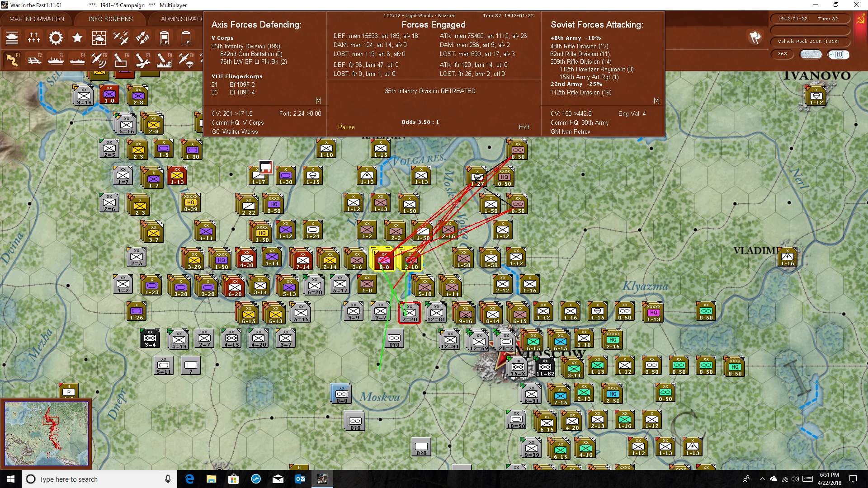Screen dimensions: 868x488
Task: Click Comm HQ: 30th Army text
Action: 580,123
